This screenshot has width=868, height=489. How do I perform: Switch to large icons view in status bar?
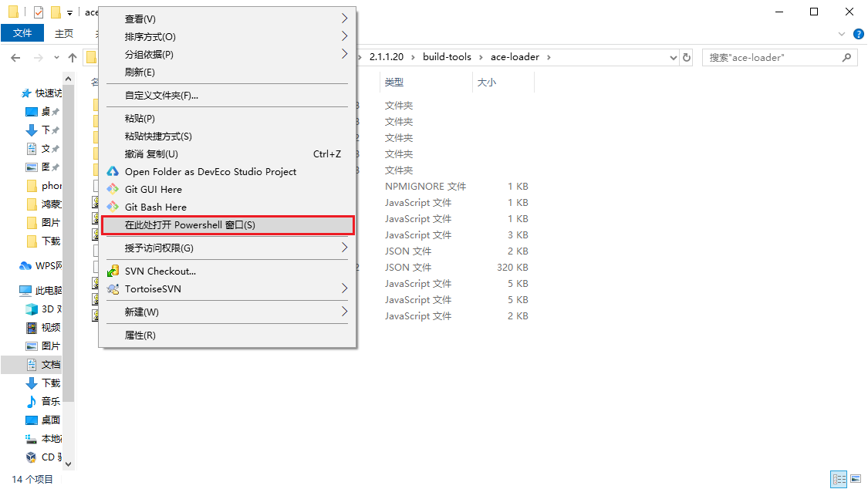click(x=855, y=480)
